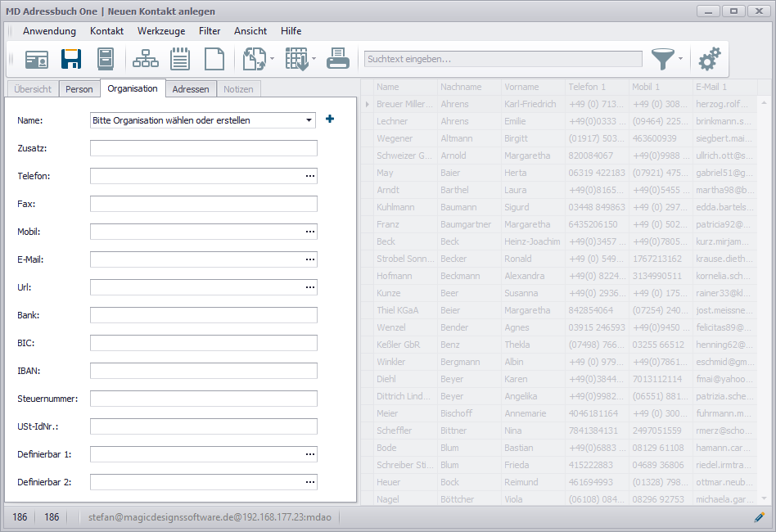Expand the table export dropdown arrow
The image size is (776, 532).
314,59
